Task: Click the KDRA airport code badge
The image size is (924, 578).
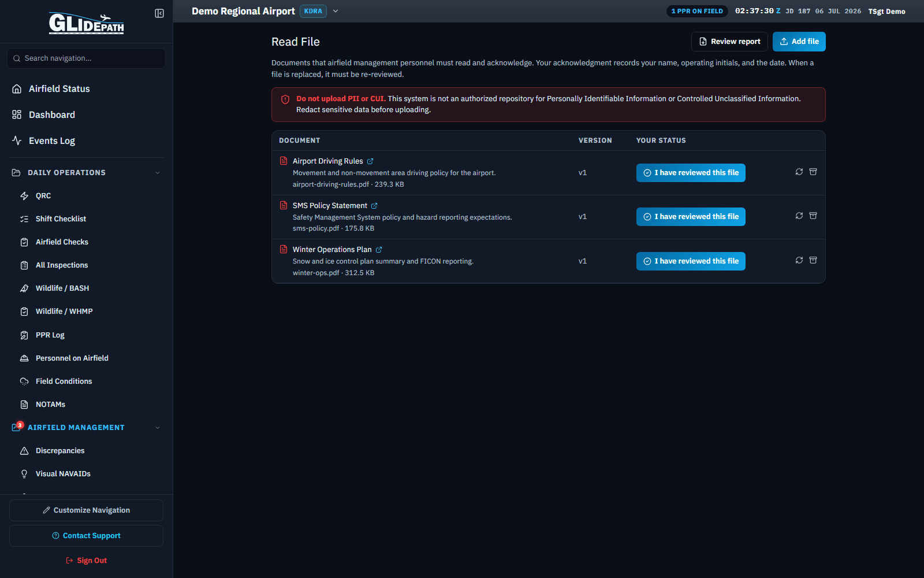Action: (313, 11)
